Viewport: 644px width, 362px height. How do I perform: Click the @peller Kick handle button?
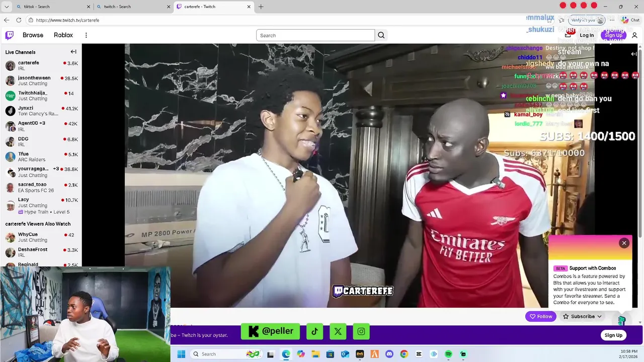271,331
